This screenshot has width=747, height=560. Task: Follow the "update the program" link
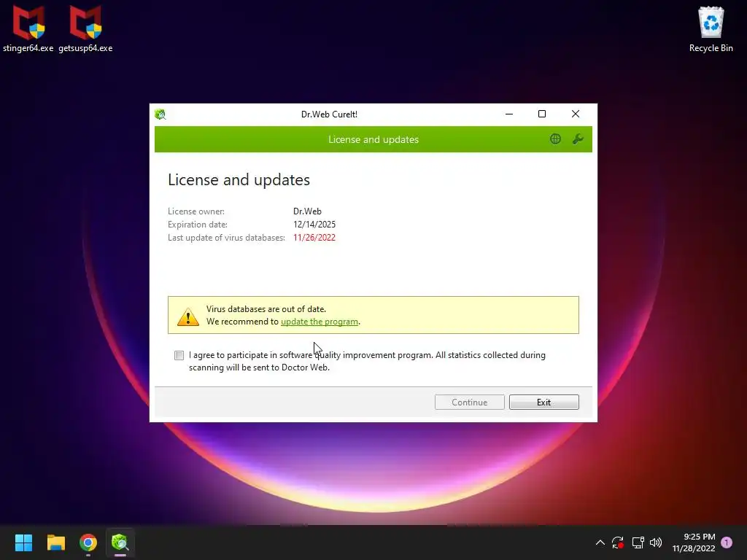[x=320, y=322]
